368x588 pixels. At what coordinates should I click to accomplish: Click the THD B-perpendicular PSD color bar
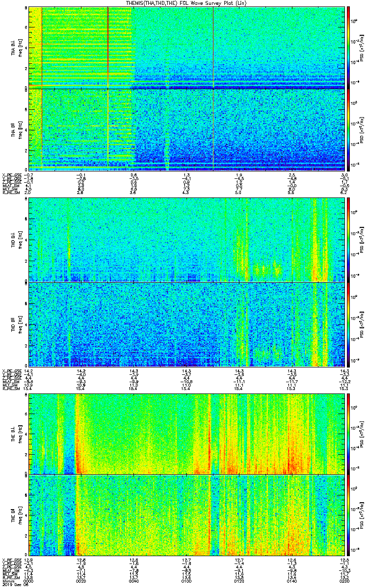(349, 240)
